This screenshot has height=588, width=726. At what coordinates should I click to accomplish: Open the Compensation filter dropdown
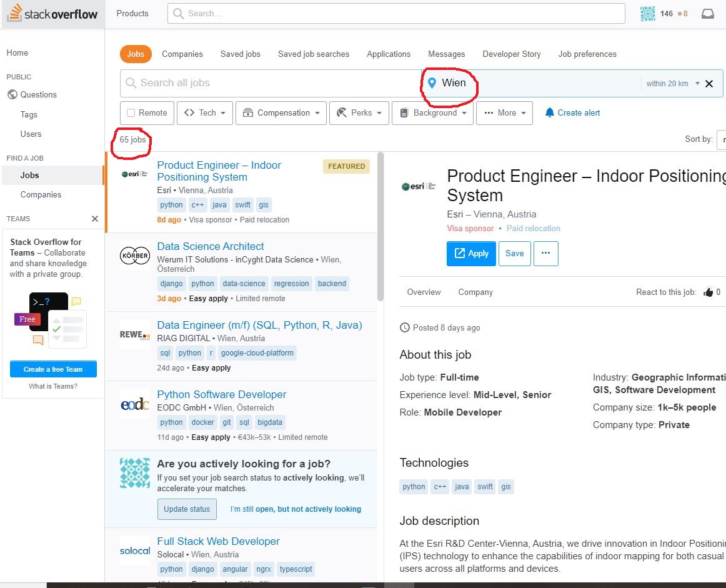(x=281, y=112)
